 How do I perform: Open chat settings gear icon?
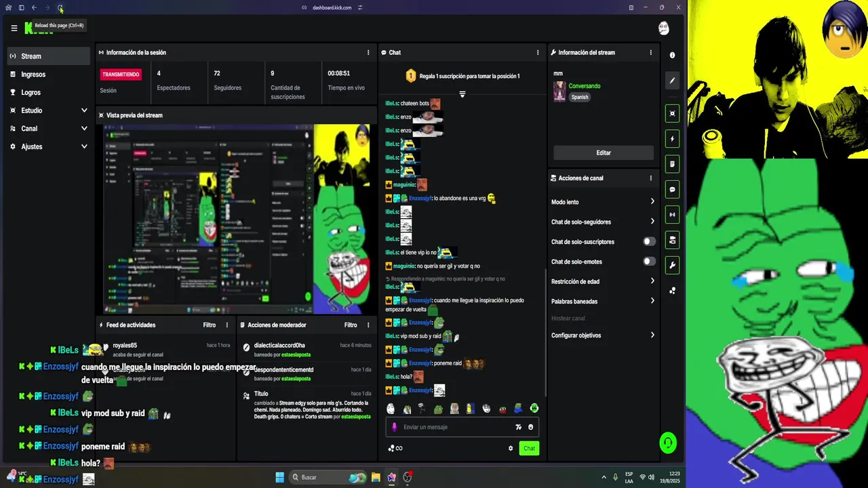pos(511,448)
